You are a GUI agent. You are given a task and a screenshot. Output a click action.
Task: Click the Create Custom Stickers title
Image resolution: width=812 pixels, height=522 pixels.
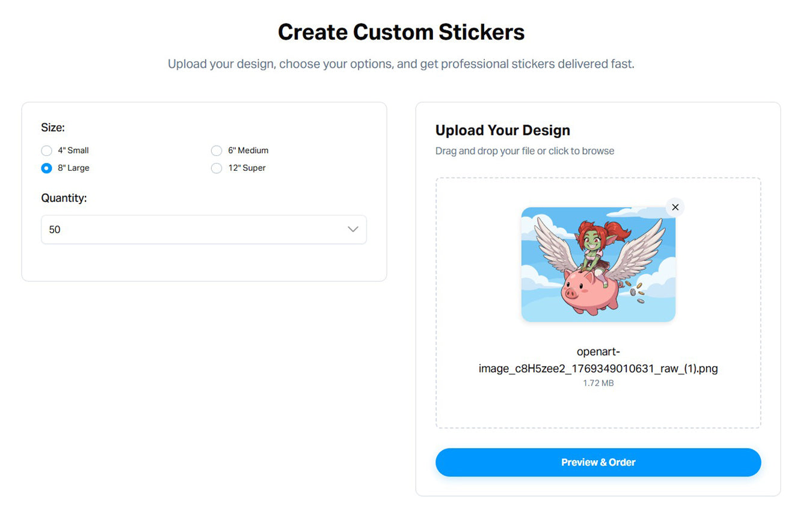401,32
